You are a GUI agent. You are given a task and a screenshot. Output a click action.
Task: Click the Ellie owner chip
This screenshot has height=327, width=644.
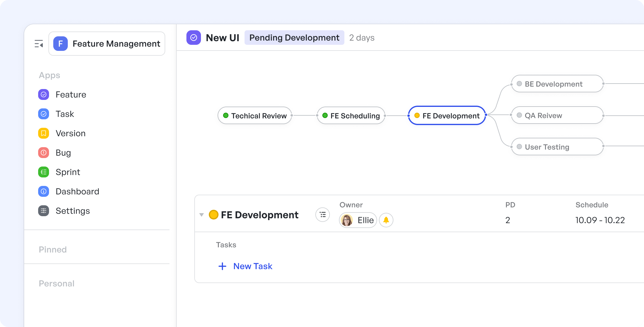[358, 220]
